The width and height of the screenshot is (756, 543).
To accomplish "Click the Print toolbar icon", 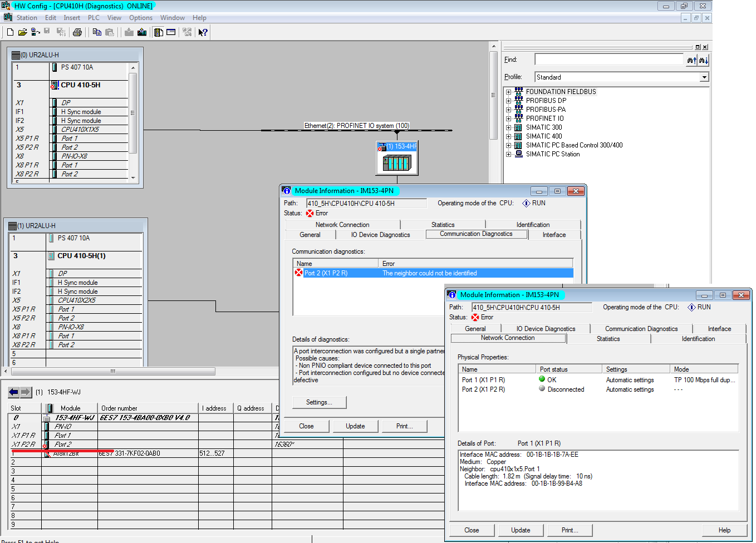I will click(77, 32).
